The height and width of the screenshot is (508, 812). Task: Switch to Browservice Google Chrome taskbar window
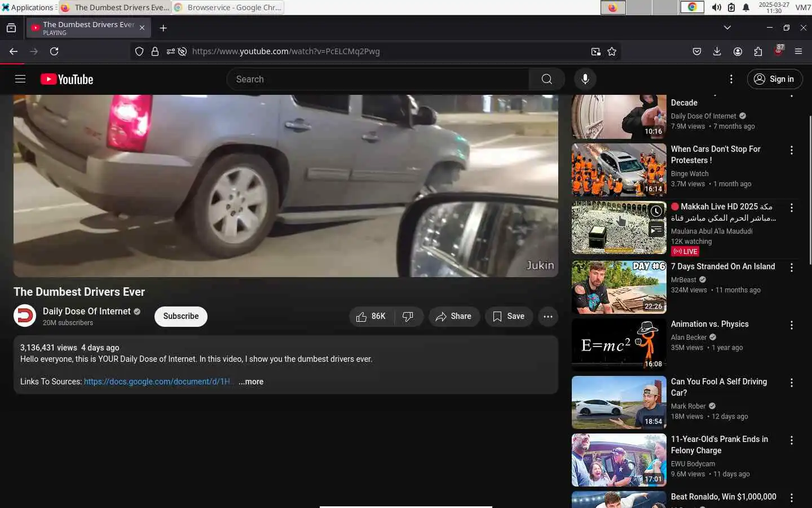tap(228, 7)
